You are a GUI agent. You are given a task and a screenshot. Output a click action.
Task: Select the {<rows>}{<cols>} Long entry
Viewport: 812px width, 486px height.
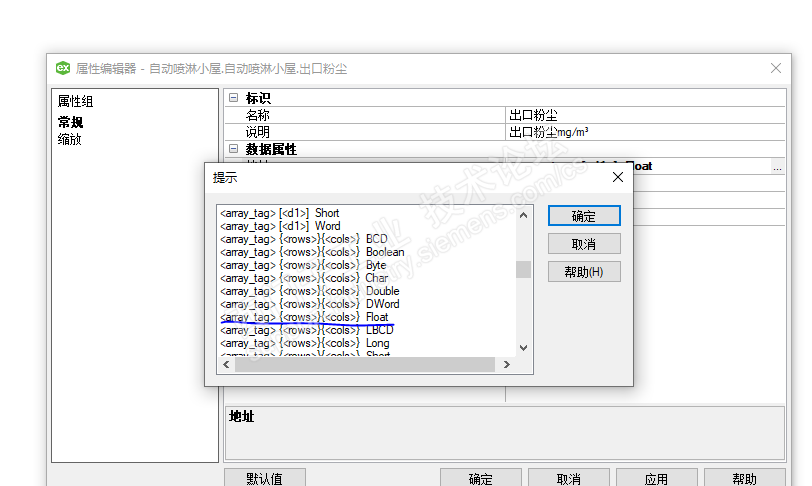point(304,343)
